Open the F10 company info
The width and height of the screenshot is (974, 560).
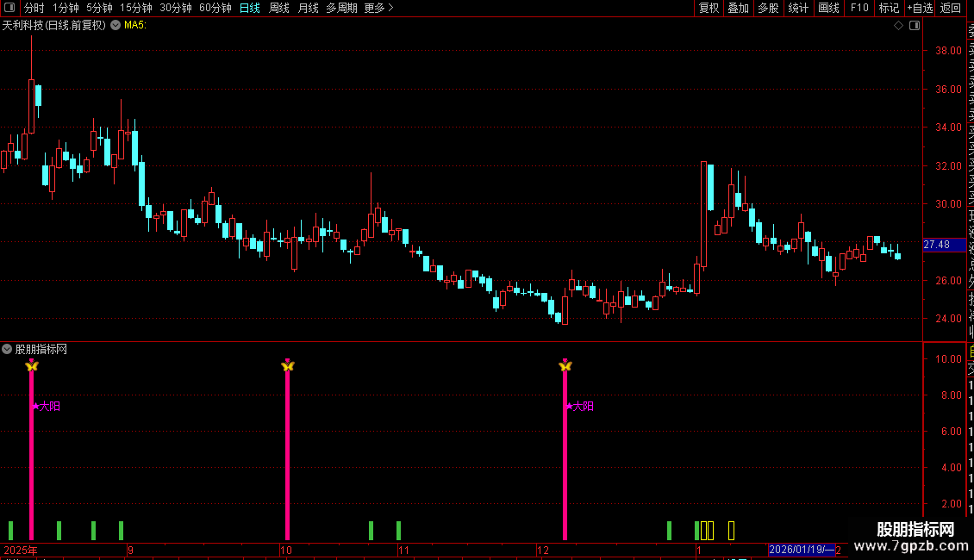point(859,8)
